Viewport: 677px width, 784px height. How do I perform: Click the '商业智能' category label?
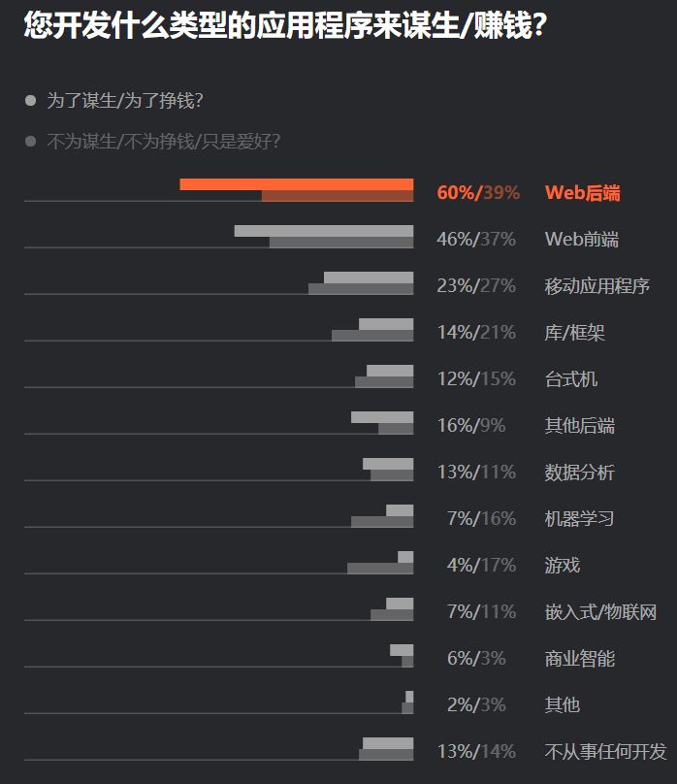coord(579,658)
